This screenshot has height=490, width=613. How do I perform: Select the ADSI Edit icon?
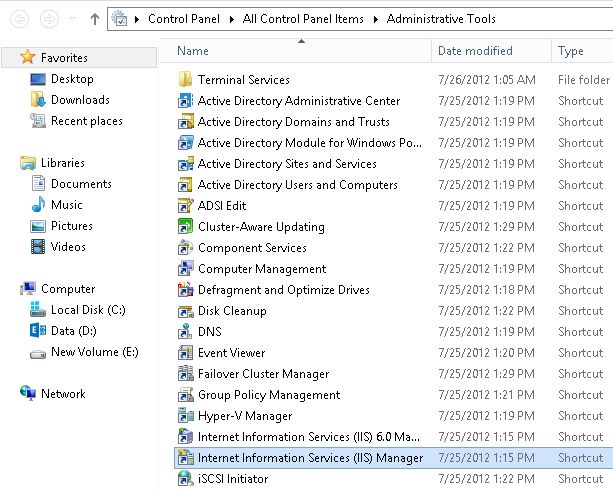185,206
